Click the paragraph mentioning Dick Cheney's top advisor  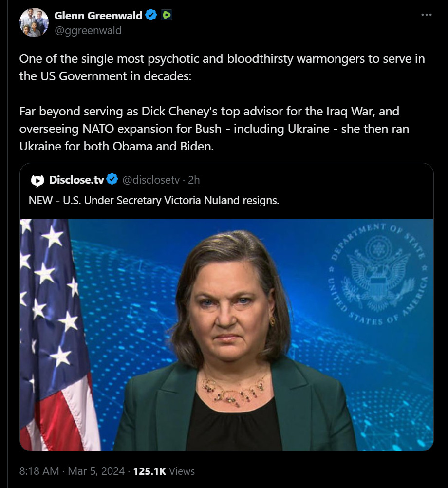[x=214, y=129]
